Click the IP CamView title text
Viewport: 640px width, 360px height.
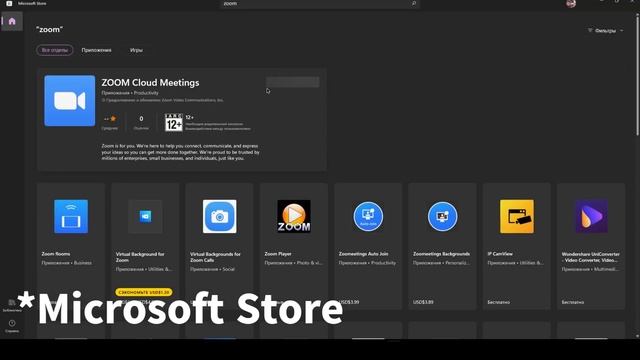pyautogui.click(x=500, y=254)
